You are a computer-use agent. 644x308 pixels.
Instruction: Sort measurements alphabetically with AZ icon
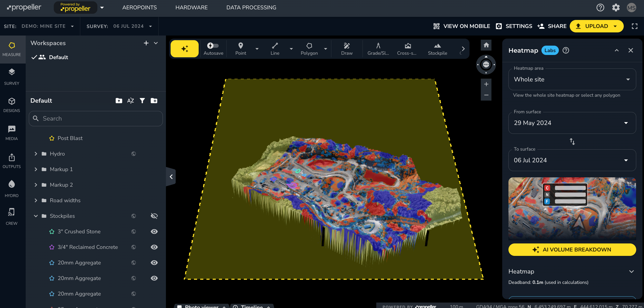tap(131, 101)
